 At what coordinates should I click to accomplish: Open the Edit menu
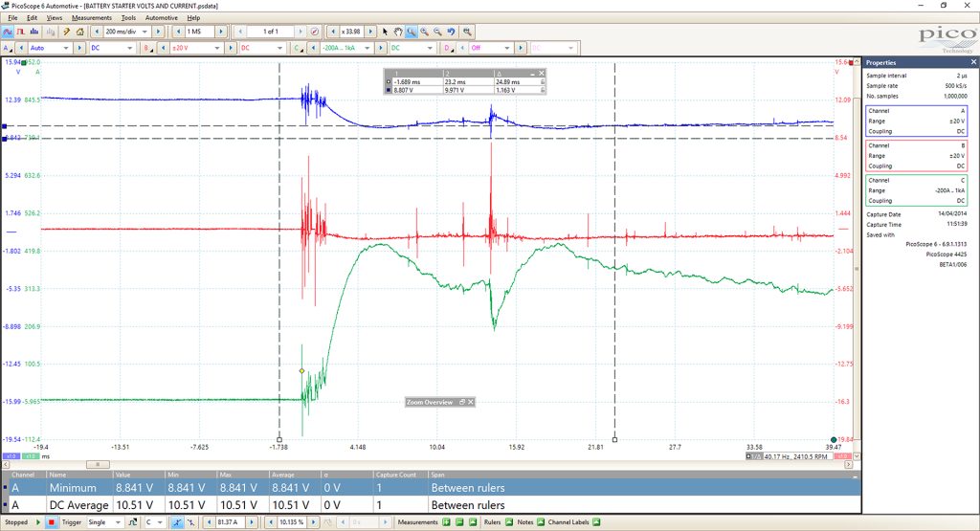pyautogui.click(x=32, y=17)
